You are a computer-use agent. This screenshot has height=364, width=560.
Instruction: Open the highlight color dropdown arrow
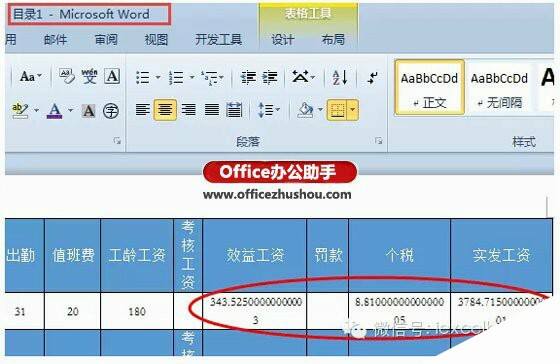(x=36, y=111)
